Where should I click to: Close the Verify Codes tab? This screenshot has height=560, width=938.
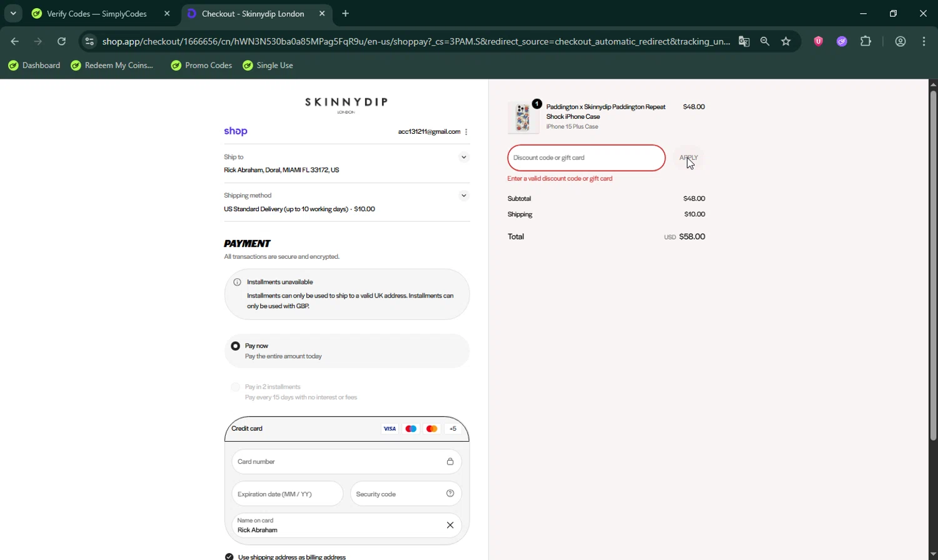pos(167,13)
